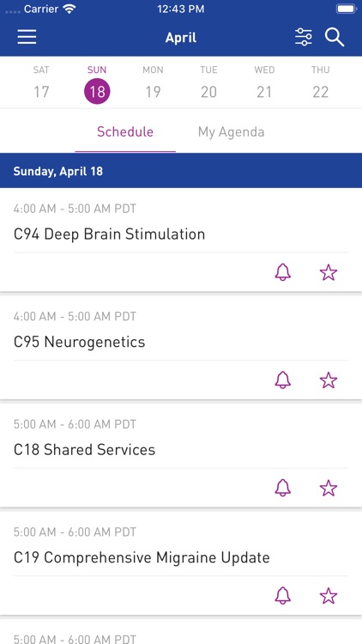The width and height of the screenshot is (362, 644).
Task: Set reminder bell for C95 Neurogenetics
Action: pos(283,380)
